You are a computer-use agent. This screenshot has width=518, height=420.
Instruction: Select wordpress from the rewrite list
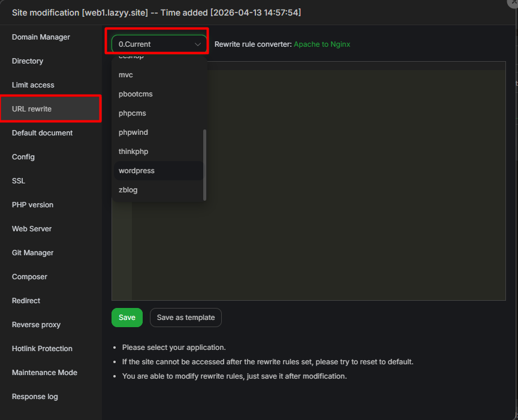137,171
